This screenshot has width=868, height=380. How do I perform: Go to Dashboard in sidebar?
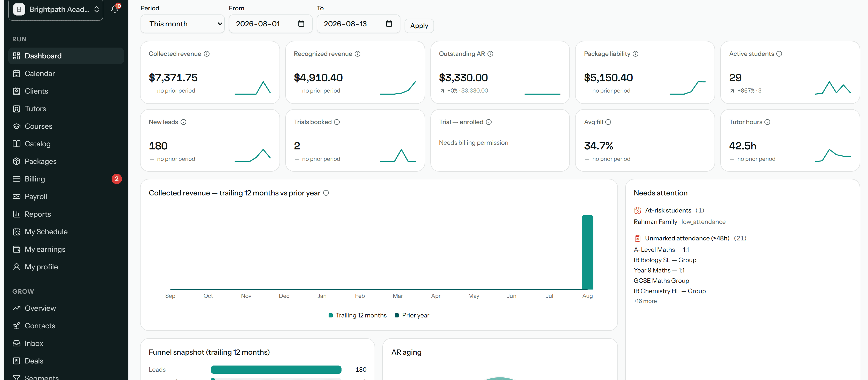pos(66,56)
